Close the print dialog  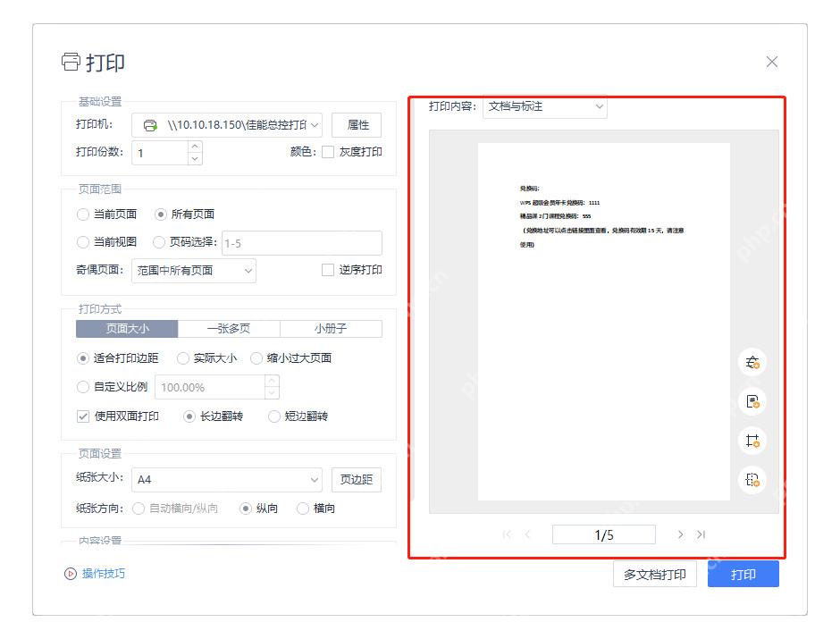click(x=772, y=62)
